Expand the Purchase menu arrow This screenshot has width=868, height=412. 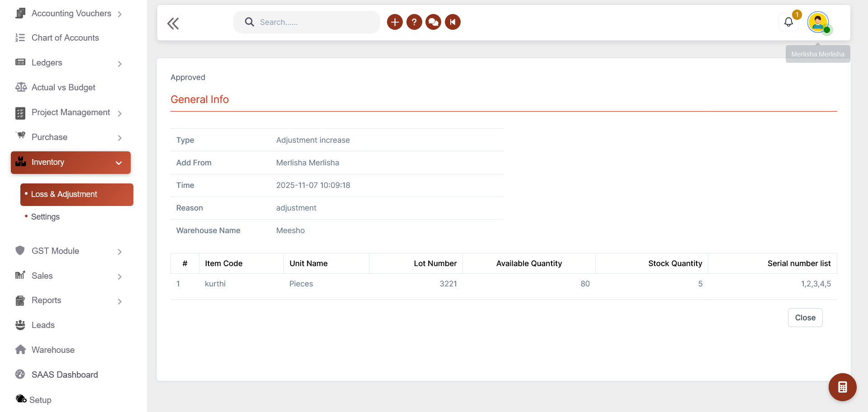120,138
